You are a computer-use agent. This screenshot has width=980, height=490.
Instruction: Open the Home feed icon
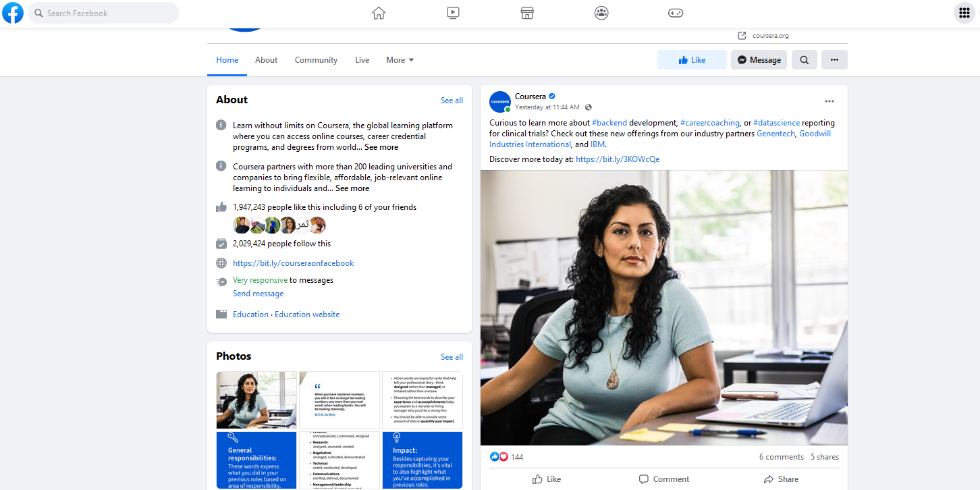coord(379,13)
